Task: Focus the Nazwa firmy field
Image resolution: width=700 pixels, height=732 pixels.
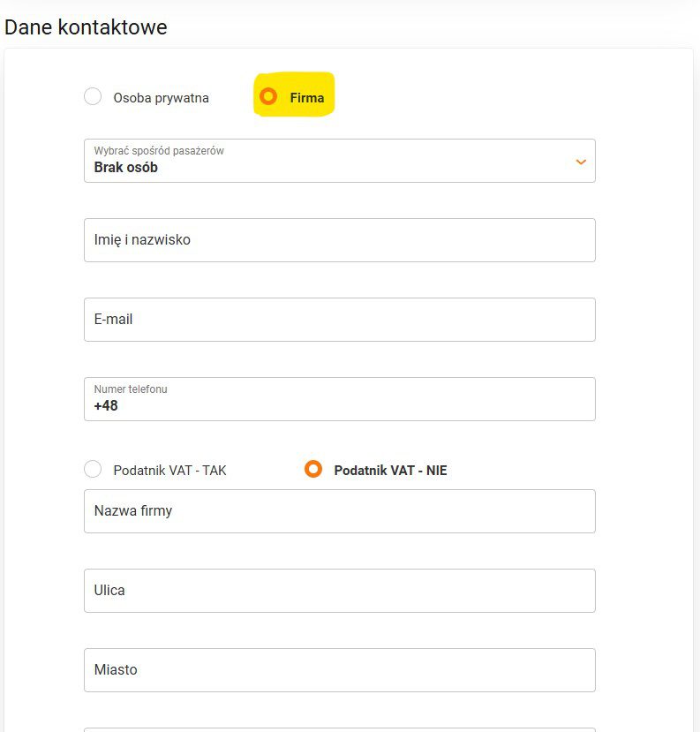Action: tap(339, 511)
